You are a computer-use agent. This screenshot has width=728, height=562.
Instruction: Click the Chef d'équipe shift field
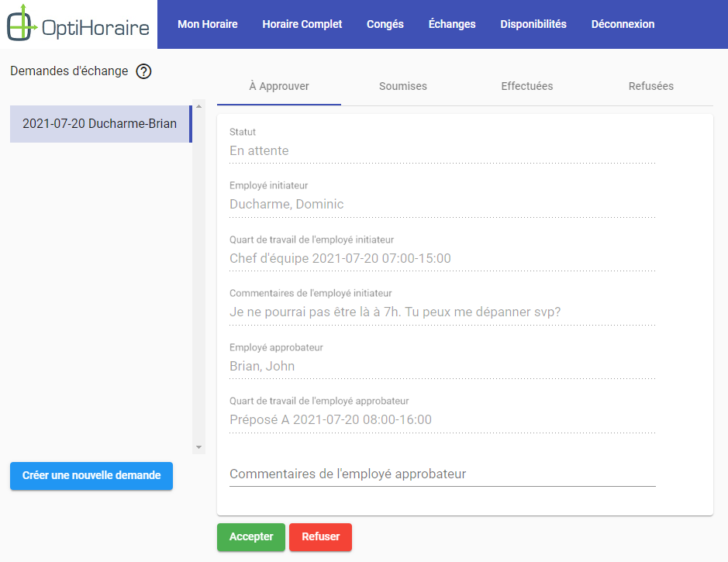(x=443, y=258)
